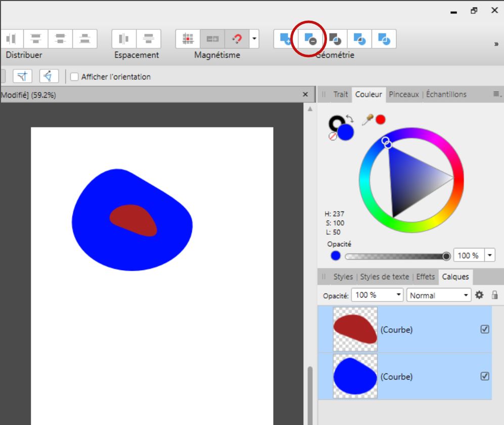Select the blue fill color circle

pos(346,132)
